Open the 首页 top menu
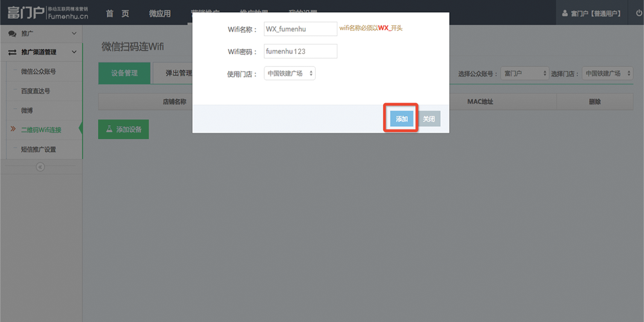644x322 pixels. 117,14
